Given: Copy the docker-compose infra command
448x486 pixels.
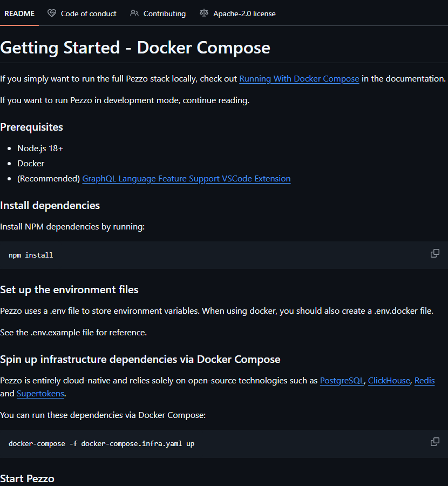Looking at the screenshot, I should pos(435,442).
